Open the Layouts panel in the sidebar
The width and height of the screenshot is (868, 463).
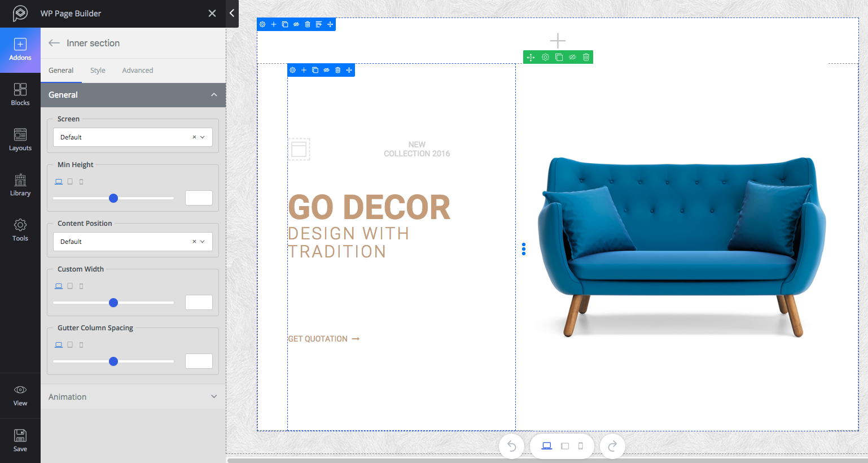click(x=20, y=139)
